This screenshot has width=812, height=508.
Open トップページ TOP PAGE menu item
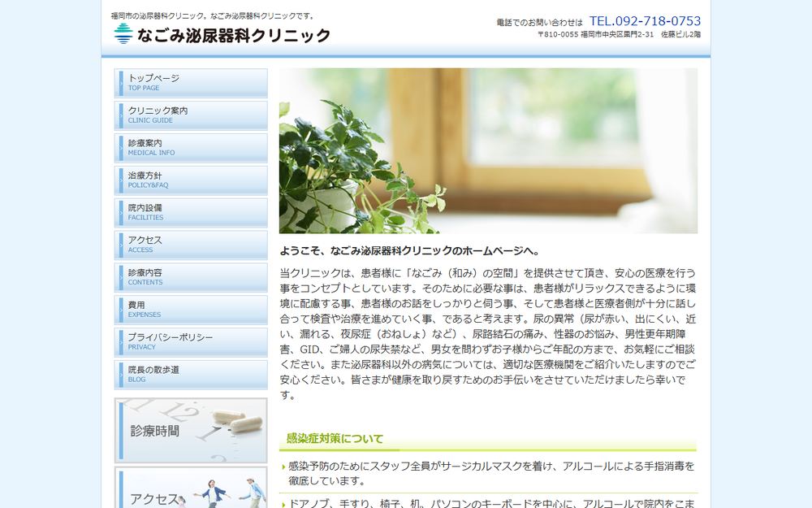click(x=191, y=83)
